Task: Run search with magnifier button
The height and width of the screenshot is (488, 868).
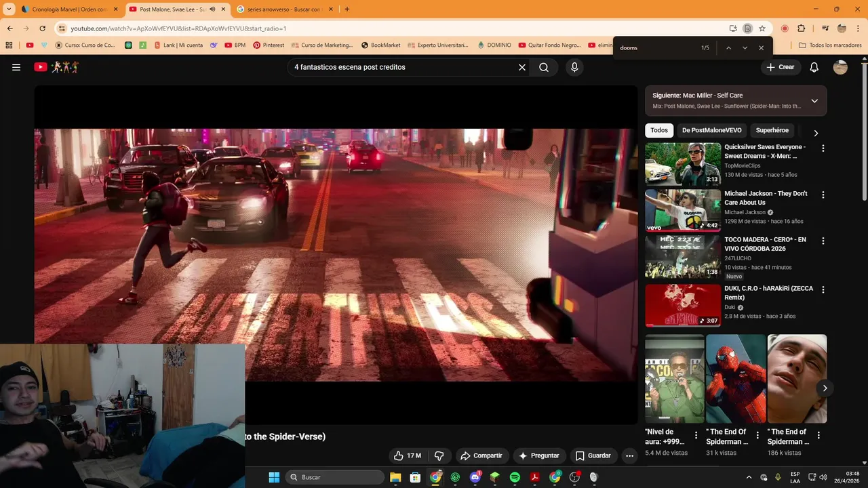Action: [544, 67]
